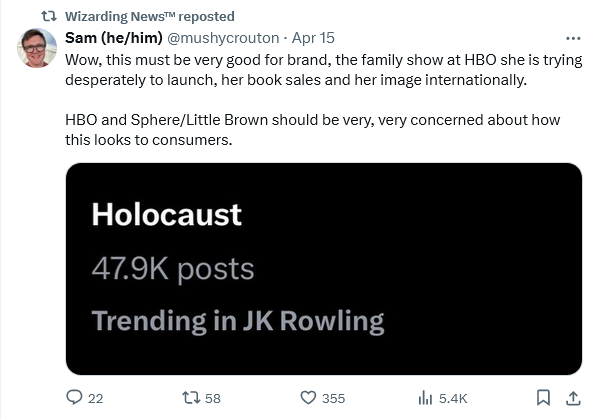Open the three-dot more options menu
The height and width of the screenshot is (419, 598).
tap(573, 38)
